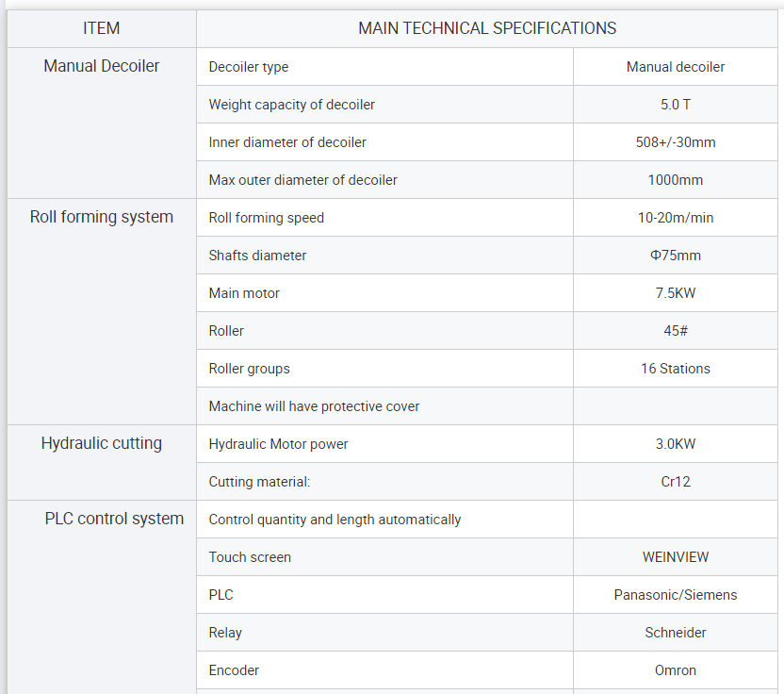Click the MAIN TECHNICAL SPECIFICATIONS header
The height and width of the screenshot is (694, 784).
point(487,28)
